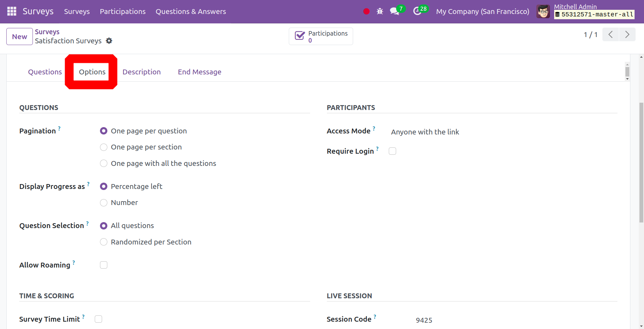Click the gear icon beside Satisfaction Surveys
644x329 pixels.
tap(109, 41)
